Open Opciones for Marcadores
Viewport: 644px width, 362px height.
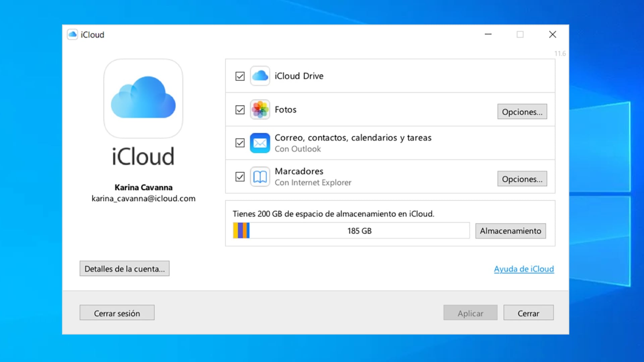tap(522, 179)
